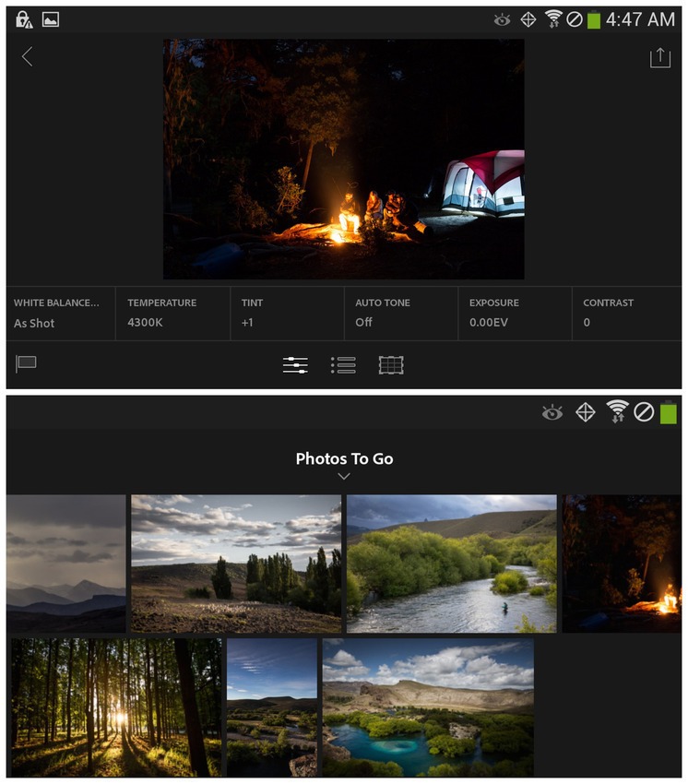This screenshot has width=688, height=784.
Task: Open the forest sunburst thumbnail
Action: click(116, 707)
